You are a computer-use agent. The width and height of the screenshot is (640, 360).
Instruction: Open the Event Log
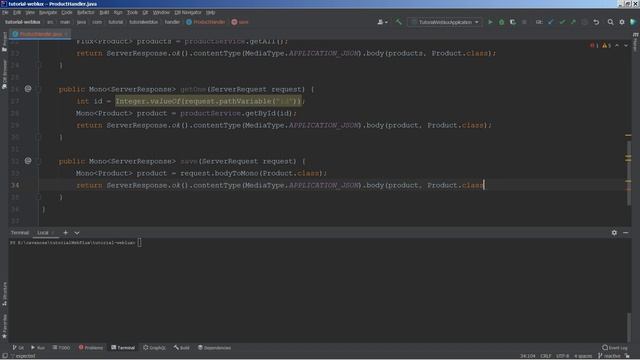pyautogui.click(x=615, y=348)
